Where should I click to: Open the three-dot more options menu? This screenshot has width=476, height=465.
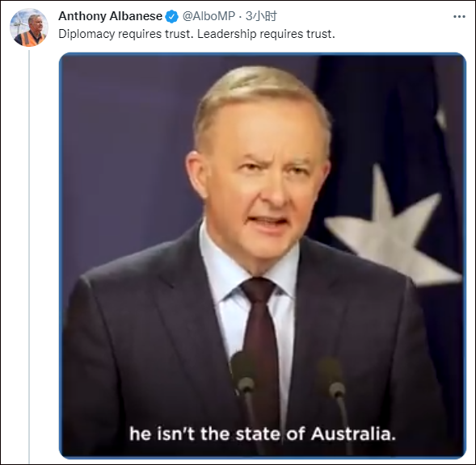point(459,17)
